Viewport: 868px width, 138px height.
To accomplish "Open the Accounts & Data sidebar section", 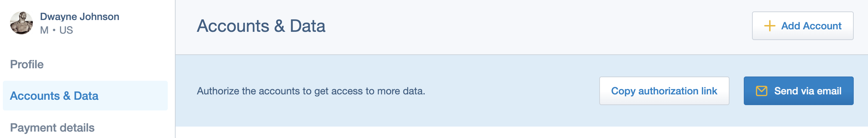I will pos(54,96).
